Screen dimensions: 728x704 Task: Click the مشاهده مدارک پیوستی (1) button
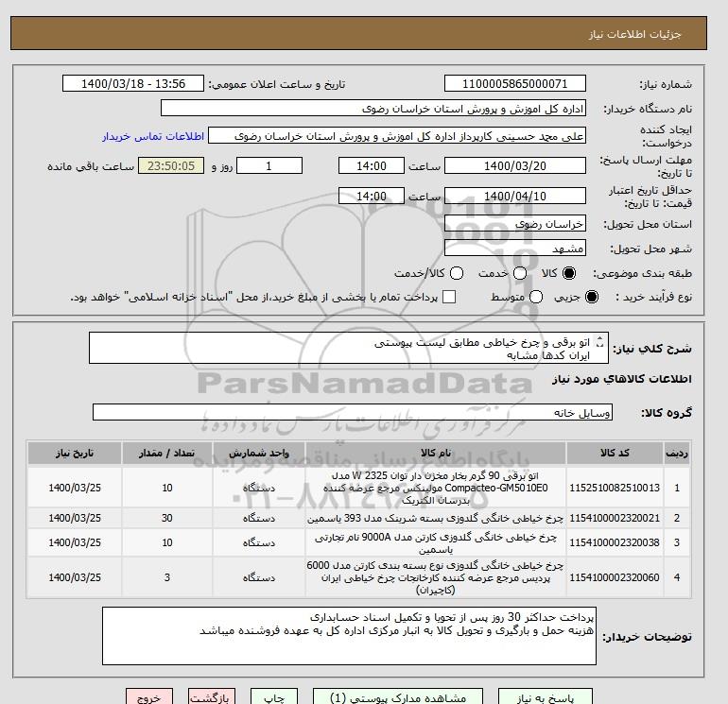(398, 697)
